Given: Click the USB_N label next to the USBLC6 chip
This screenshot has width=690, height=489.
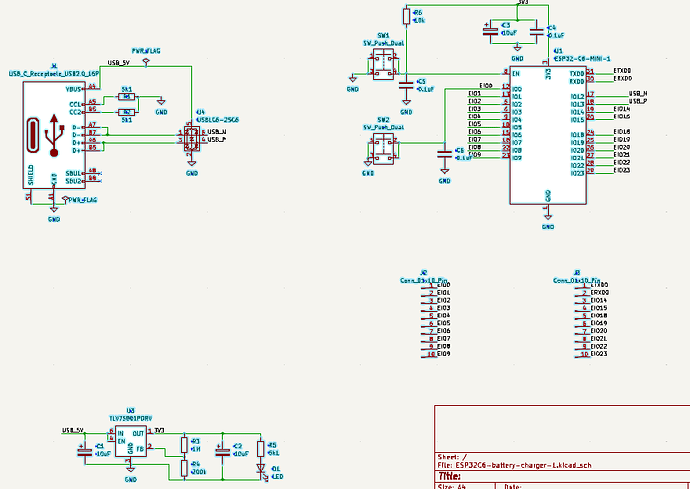Looking at the screenshot, I should (x=217, y=132).
